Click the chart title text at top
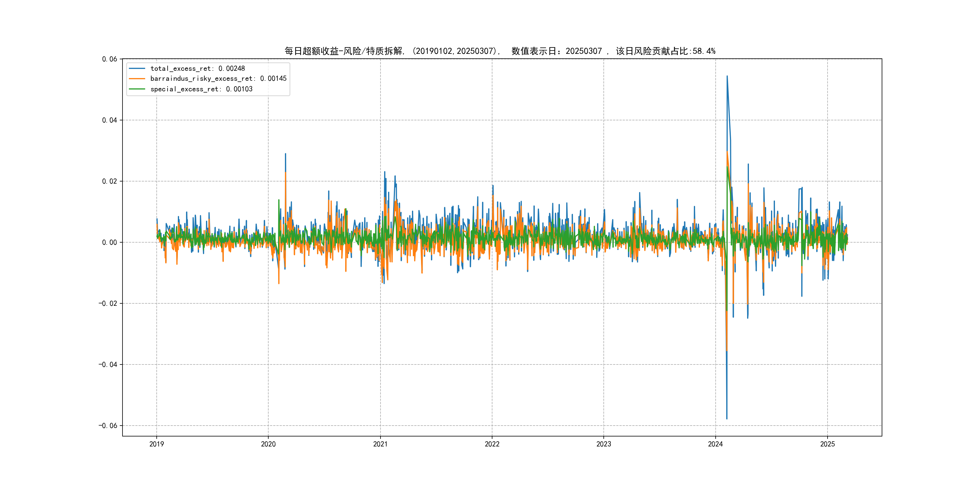 tap(500, 51)
